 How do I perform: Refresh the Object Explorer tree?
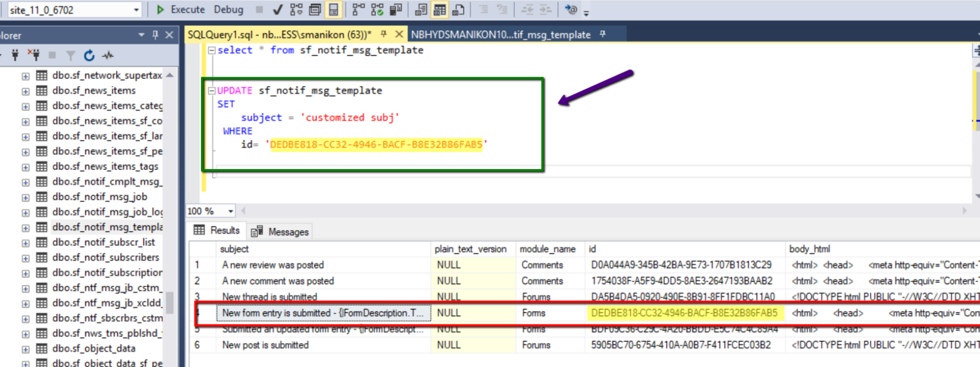point(89,55)
